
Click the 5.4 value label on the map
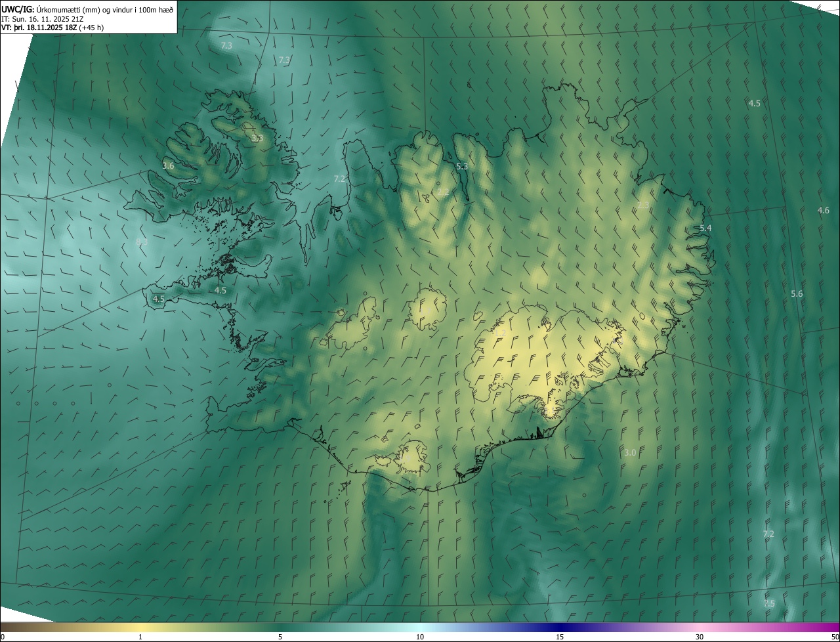click(705, 228)
